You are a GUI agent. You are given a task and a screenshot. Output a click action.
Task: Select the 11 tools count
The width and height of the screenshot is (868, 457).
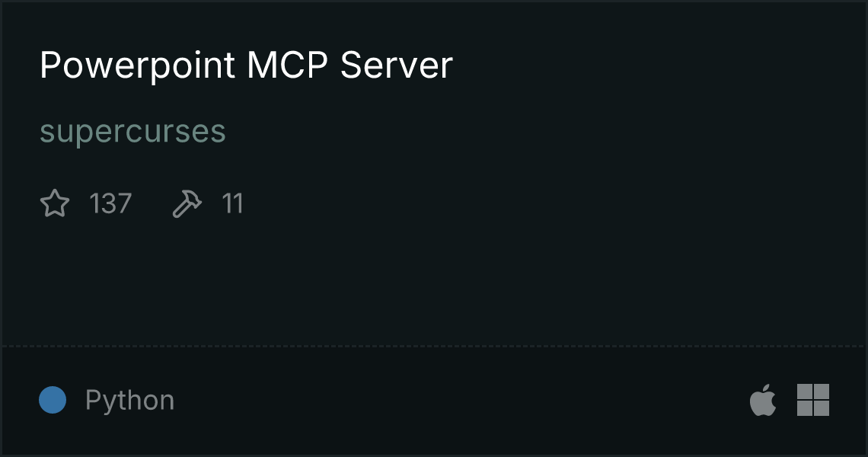click(232, 203)
